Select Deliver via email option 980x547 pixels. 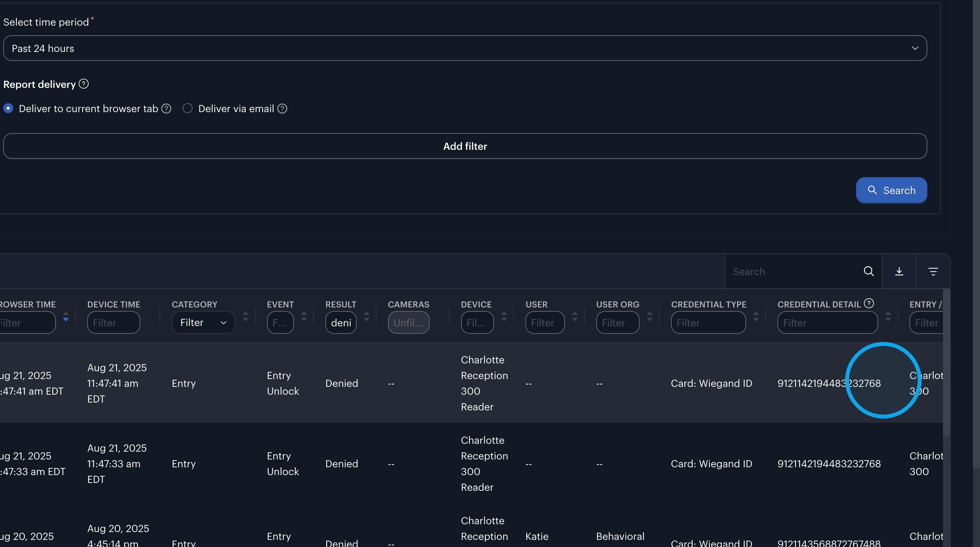pyautogui.click(x=188, y=109)
